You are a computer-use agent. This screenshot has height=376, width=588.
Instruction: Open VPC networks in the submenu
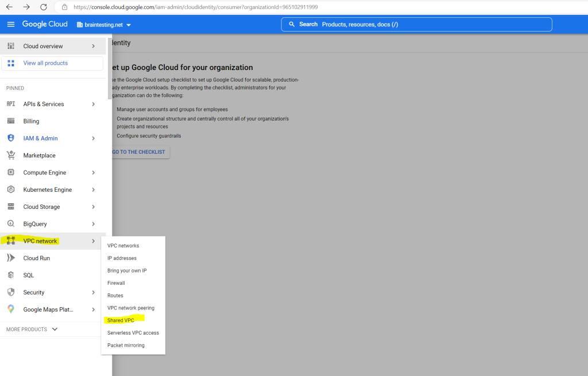[123, 246]
